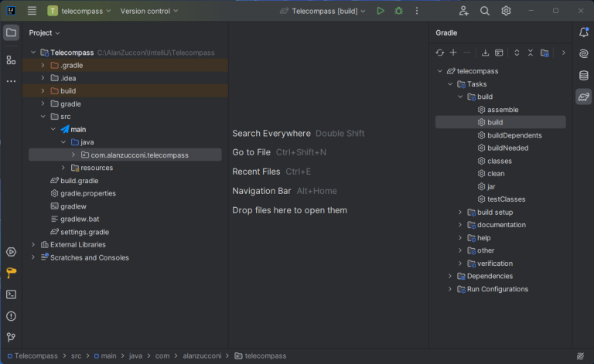594x364 pixels.
Task: Click the status bar AI status icon
Action: 580,355
